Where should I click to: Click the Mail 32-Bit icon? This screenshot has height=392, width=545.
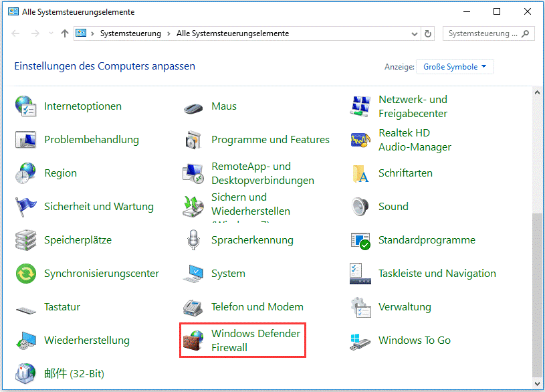tap(25, 373)
